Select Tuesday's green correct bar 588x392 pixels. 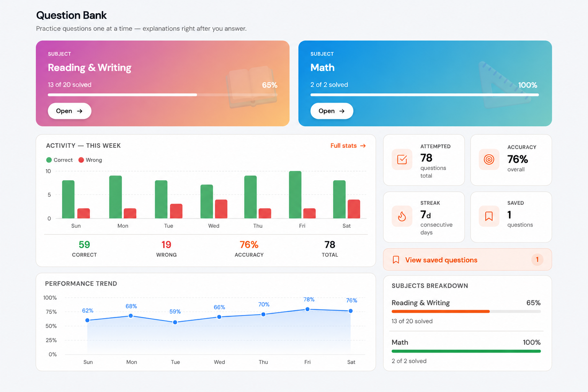pyautogui.click(x=161, y=199)
